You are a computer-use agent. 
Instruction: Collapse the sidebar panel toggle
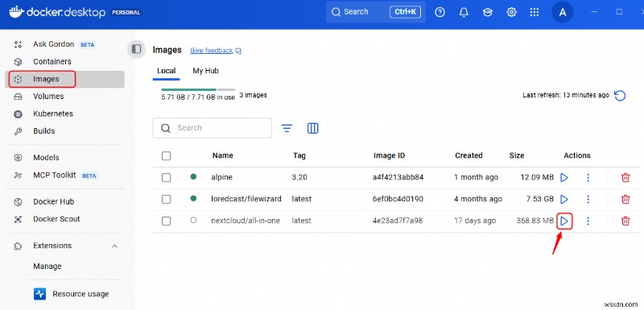coord(136,50)
